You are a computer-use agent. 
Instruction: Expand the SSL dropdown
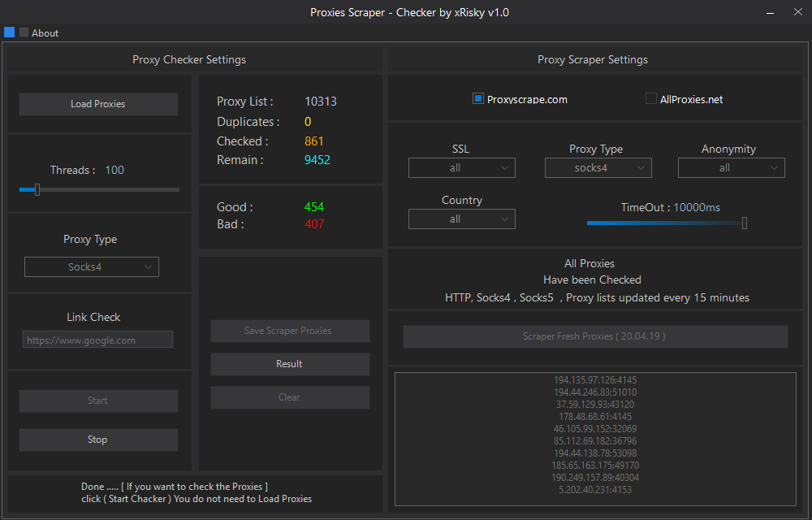tap(461, 168)
